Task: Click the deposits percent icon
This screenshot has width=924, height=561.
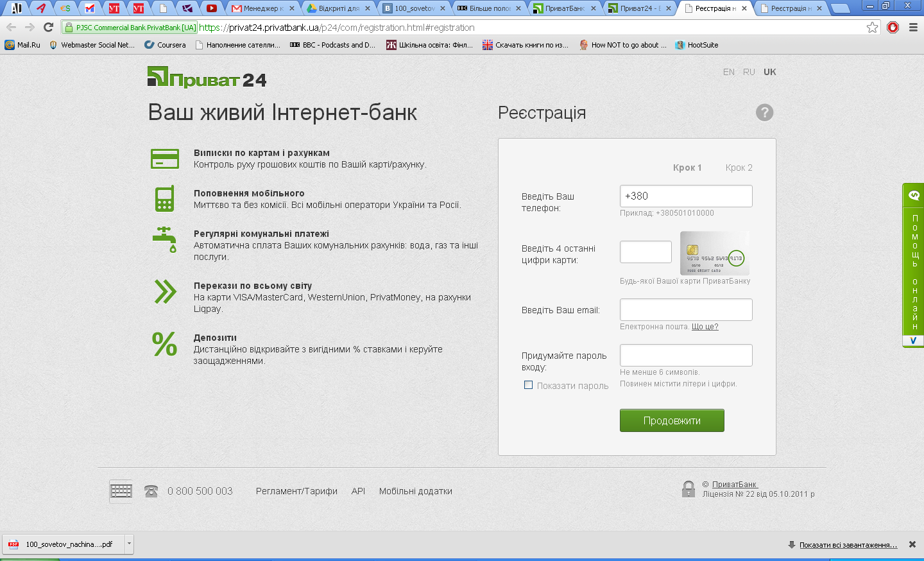Action: point(165,344)
